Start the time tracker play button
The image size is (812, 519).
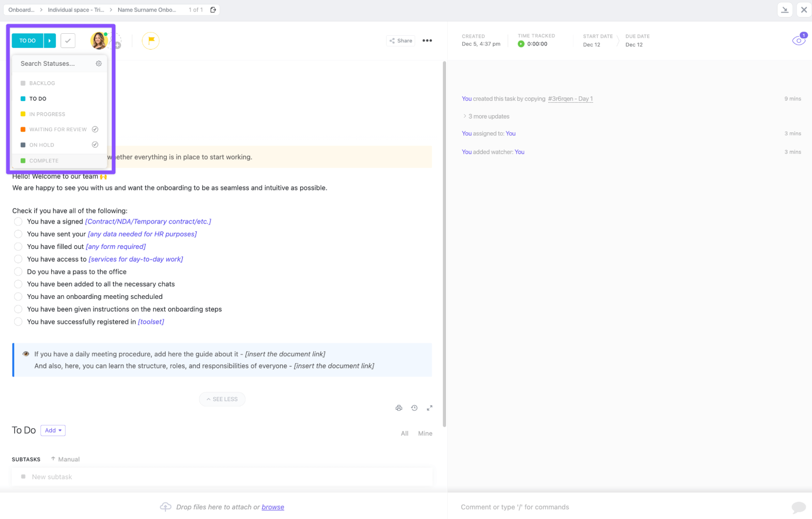tap(521, 44)
